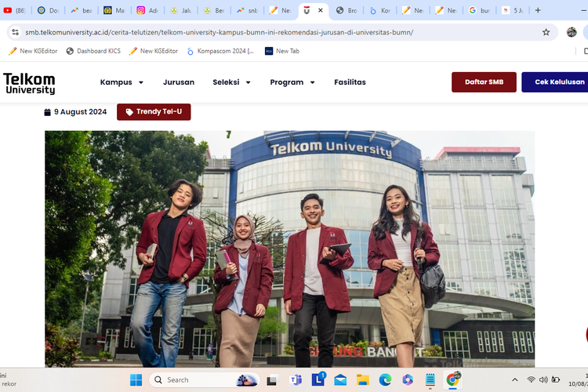Open a new browser tab with plus
This screenshot has height=392, width=588.
(x=537, y=11)
